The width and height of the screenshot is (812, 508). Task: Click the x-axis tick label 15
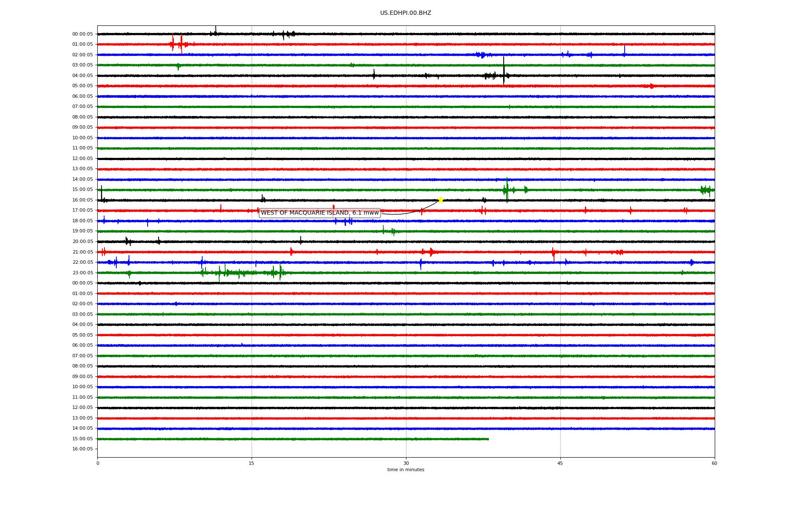click(252, 463)
